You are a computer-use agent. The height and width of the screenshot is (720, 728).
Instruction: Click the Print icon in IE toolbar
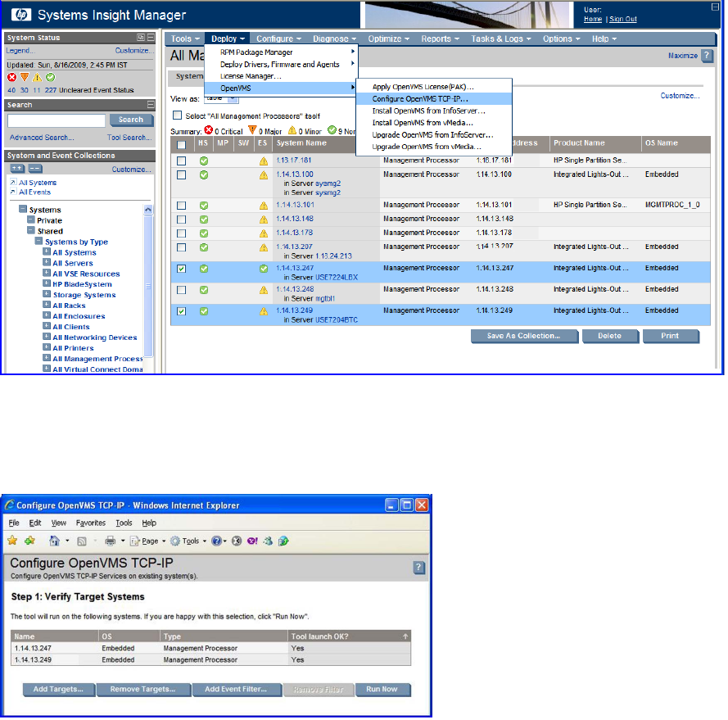click(x=110, y=541)
